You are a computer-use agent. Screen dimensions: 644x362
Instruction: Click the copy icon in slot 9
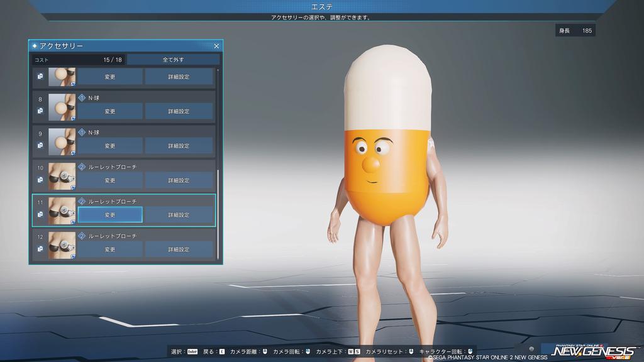(40, 145)
